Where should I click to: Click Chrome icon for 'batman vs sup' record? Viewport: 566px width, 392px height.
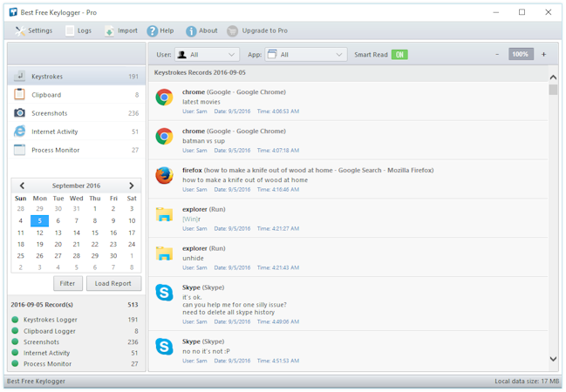[164, 136]
